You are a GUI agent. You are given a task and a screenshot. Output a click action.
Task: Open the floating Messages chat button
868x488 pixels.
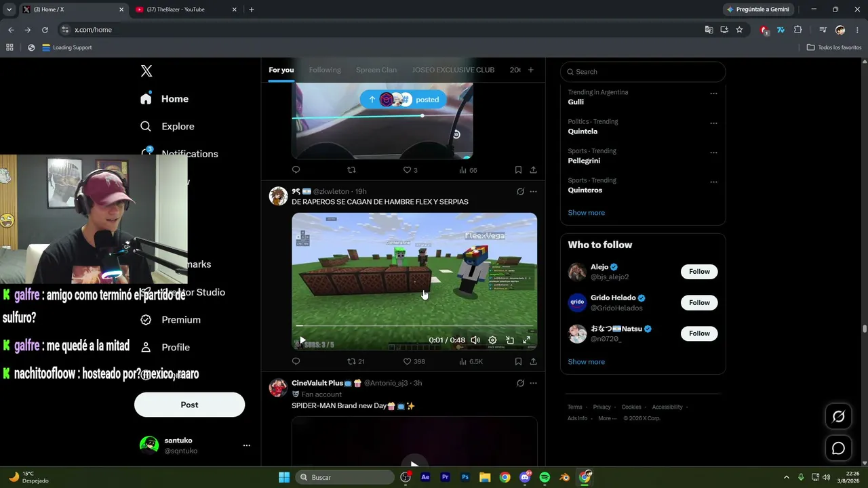838,448
